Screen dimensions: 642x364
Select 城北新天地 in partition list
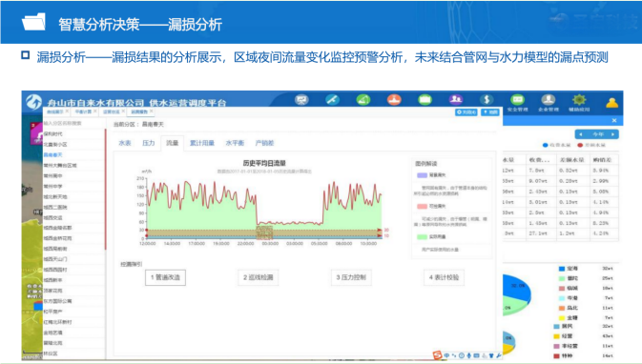pyautogui.click(x=55, y=196)
